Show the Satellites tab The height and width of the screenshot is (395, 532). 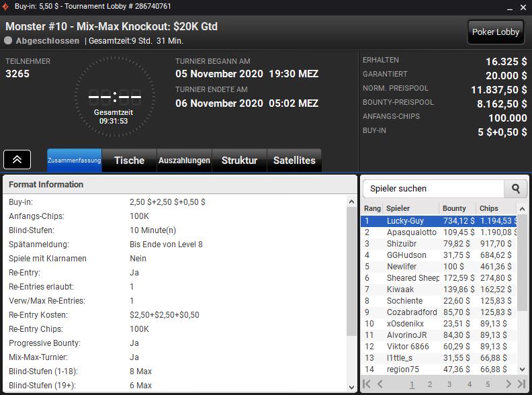tap(294, 161)
